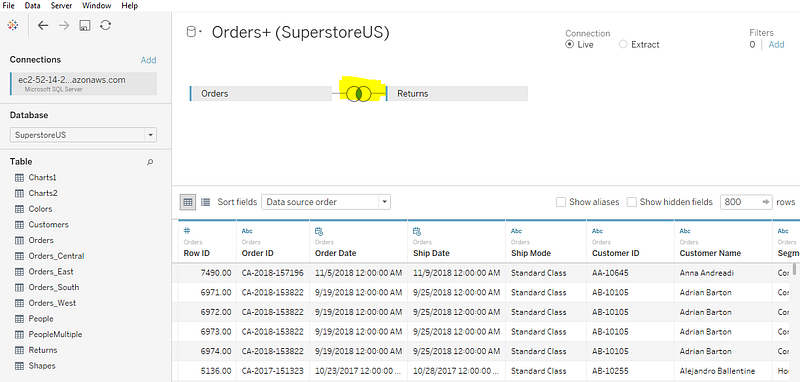Viewport: 800px width, 382px height.
Task: Click the Orders_Central table icon
Action: tap(19, 256)
